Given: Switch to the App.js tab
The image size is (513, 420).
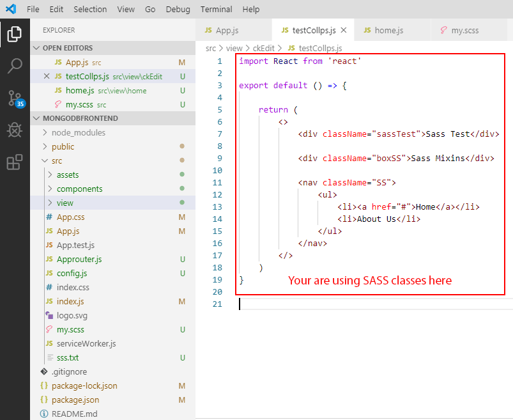Looking at the screenshot, I should click(227, 30).
